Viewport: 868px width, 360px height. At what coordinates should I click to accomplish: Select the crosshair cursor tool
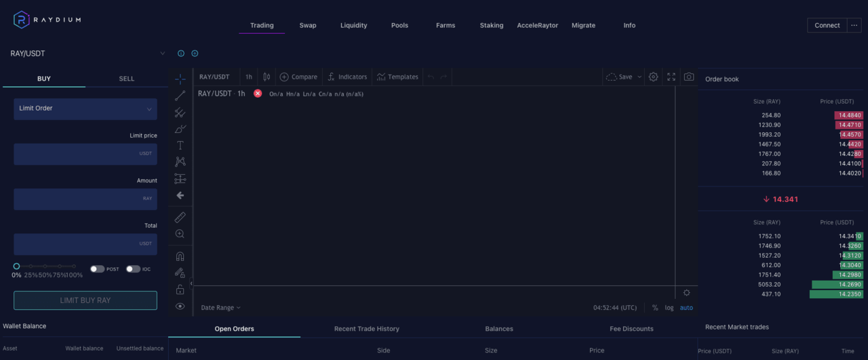180,79
